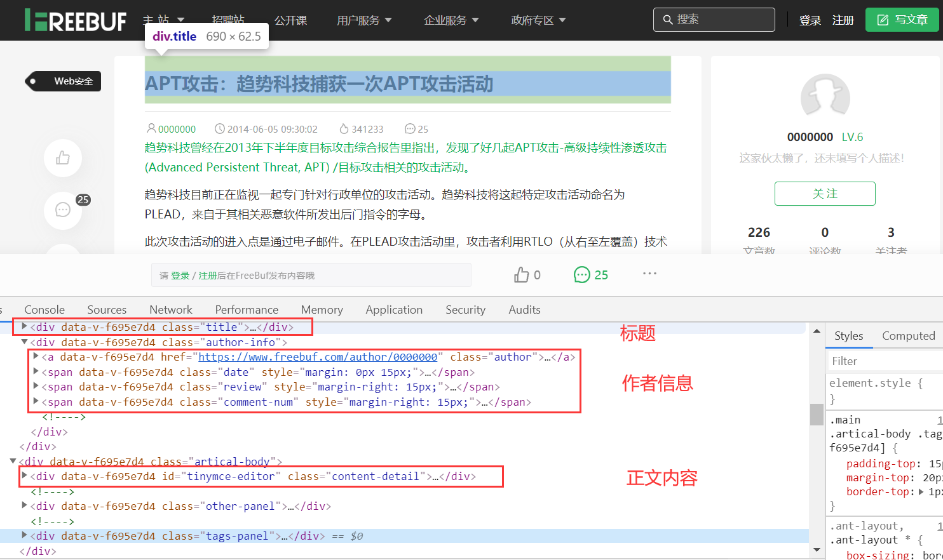The height and width of the screenshot is (560, 943).
Task: Click the author avatar image
Action: click(825, 97)
